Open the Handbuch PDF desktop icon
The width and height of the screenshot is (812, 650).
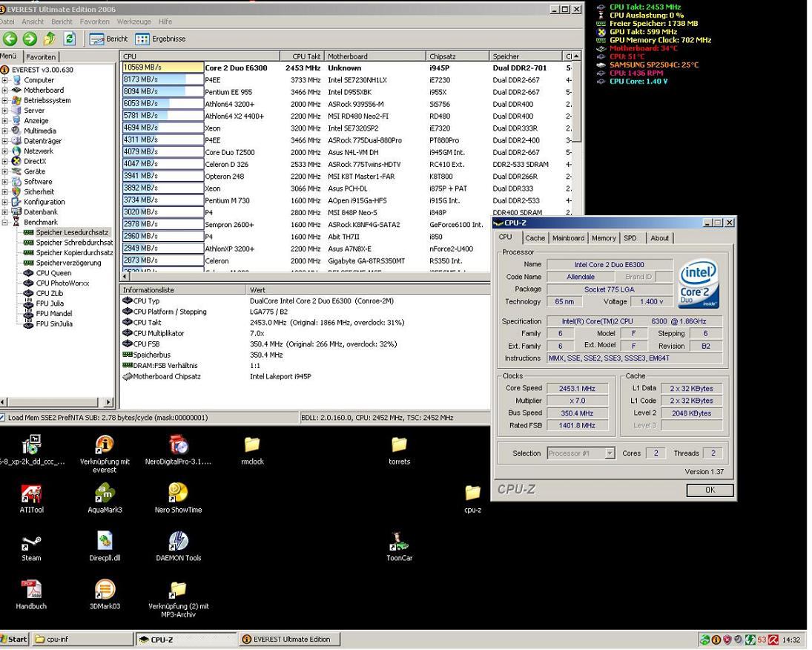31,595
